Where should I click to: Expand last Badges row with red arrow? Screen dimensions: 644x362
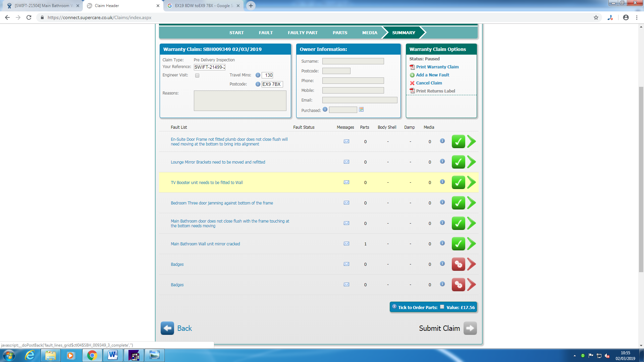pos(472,285)
